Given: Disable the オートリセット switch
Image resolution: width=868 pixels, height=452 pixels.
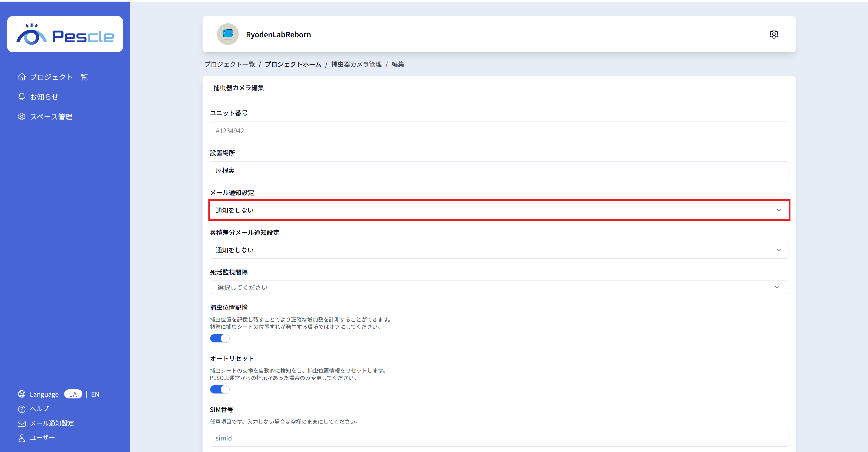Looking at the screenshot, I should tap(220, 389).
